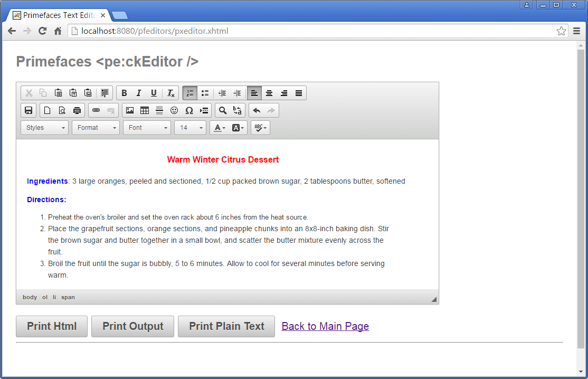The image size is (588, 379).
Task: Click the Undo arrow
Action: click(257, 110)
